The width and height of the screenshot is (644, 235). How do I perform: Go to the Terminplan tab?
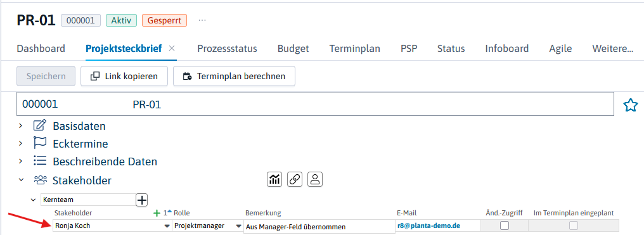pos(354,48)
